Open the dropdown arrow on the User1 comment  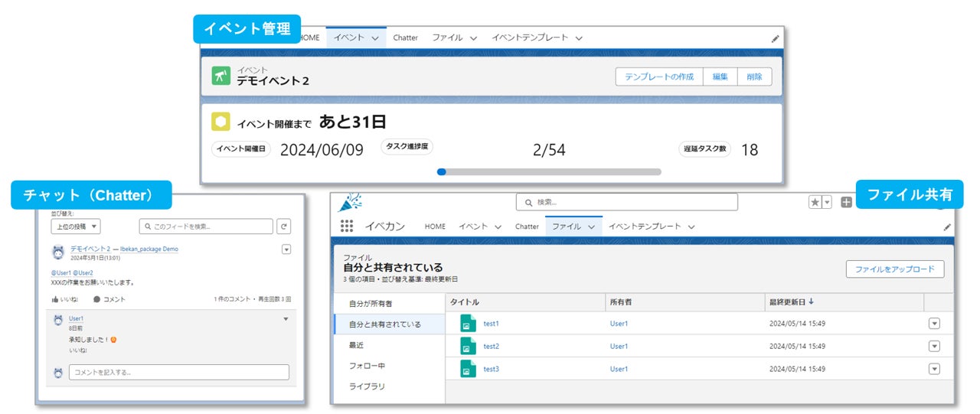coord(286,319)
